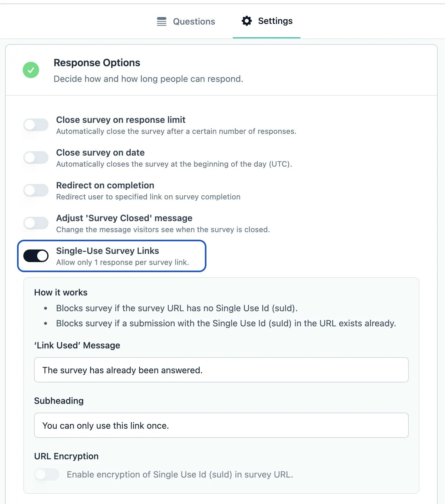Screen dimensions: 445x504
Task: Click the 'You can only use this link once' text
Action: click(106, 426)
